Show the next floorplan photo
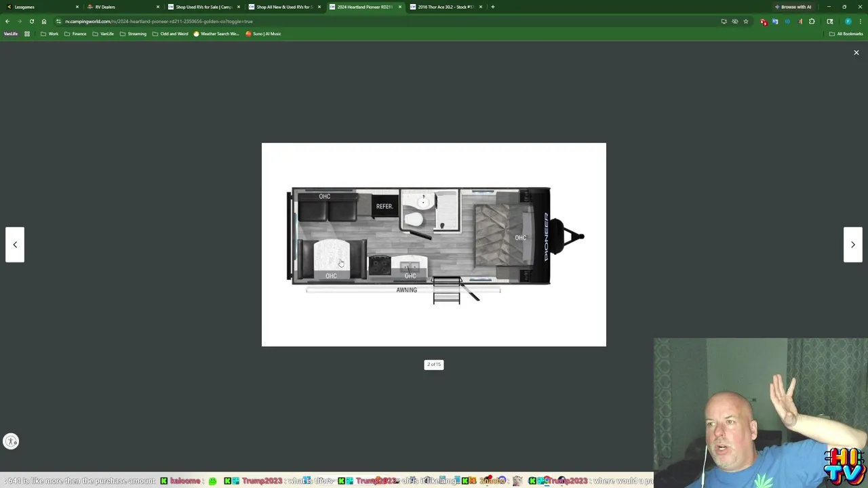 pos(852,245)
